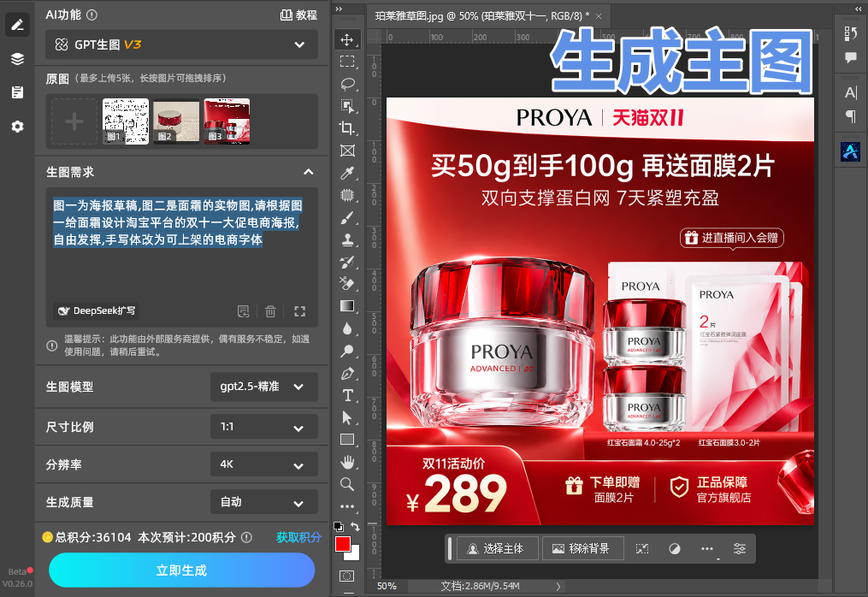
Task: Click the red foreground color swatch
Action: coord(342,543)
